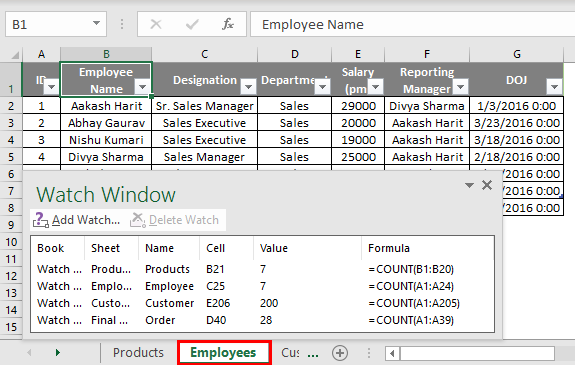Click the Enter checkmark formula bar icon

pyautogui.click(x=192, y=24)
